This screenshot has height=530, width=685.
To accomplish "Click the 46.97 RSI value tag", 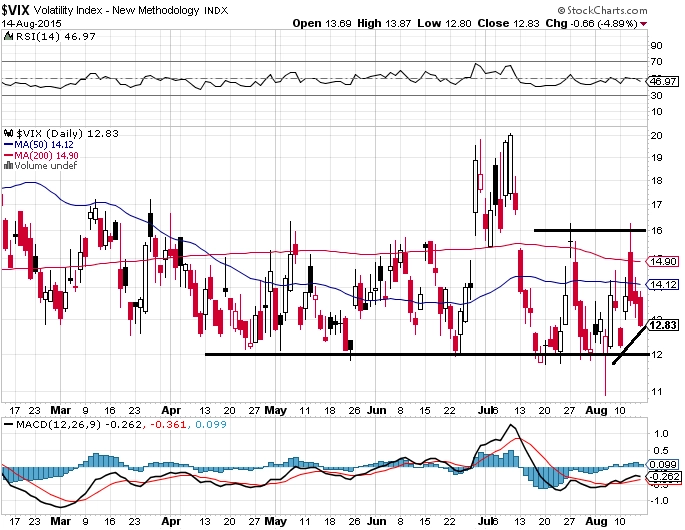I will point(663,81).
